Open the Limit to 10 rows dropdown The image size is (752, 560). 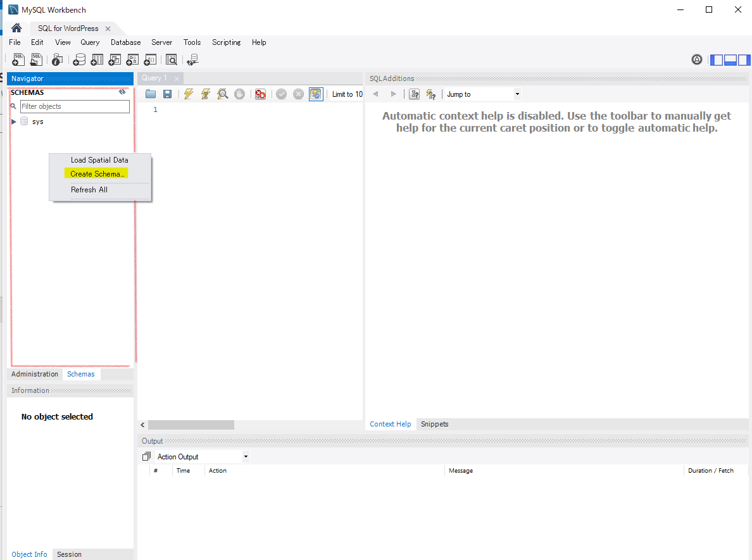346,94
